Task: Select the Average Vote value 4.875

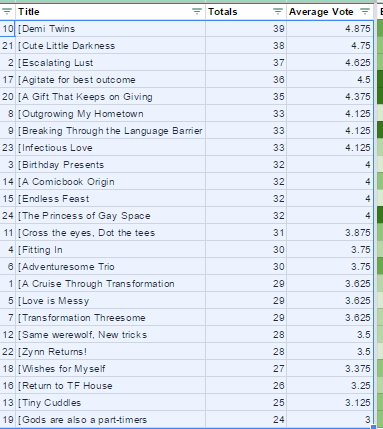Action: (330, 29)
